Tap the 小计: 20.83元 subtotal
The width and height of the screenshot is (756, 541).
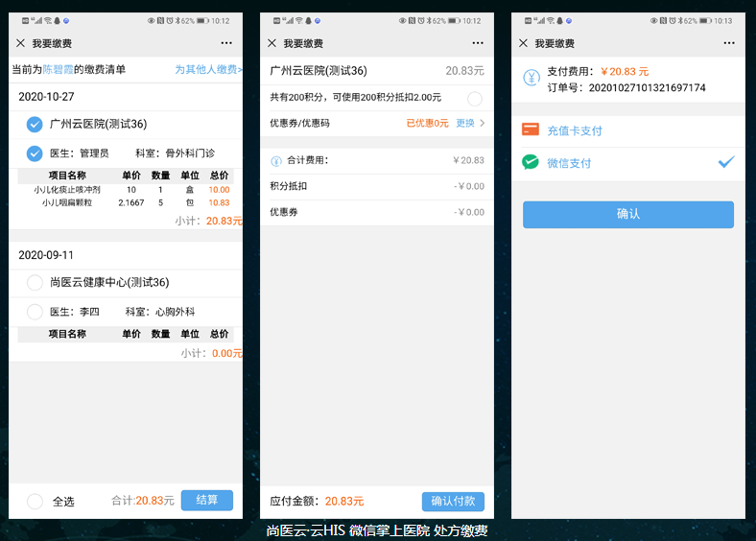click(x=208, y=221)
